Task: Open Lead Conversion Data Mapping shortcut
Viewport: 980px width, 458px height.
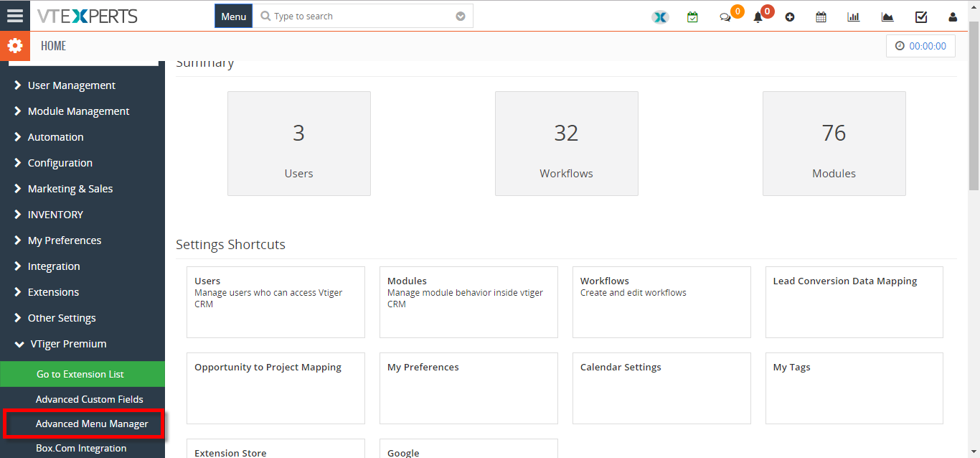Action: point(854,302)
